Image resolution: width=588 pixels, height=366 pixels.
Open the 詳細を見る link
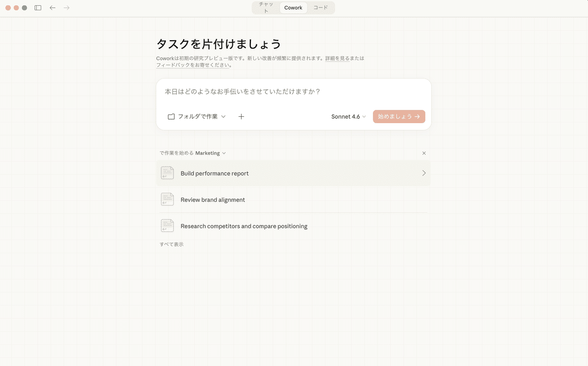(x=337, y=58)
